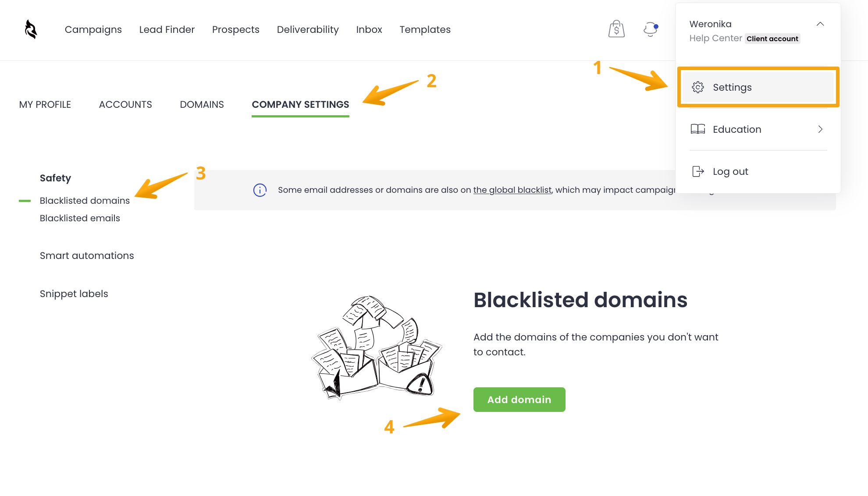This screenshot has height=496, width=868.
Task: Collapse the Weronika account menu chevron
Action: pyautogui.click(x=820, y=24)
